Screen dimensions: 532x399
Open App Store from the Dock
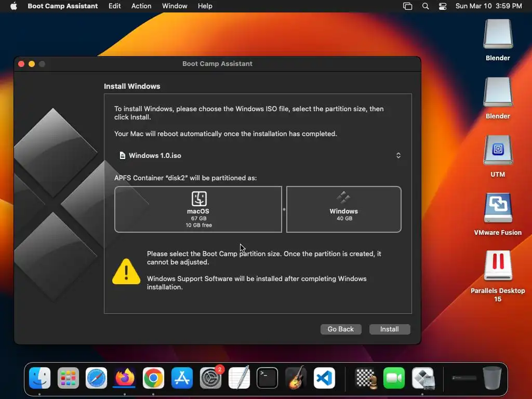coord(182,378)
